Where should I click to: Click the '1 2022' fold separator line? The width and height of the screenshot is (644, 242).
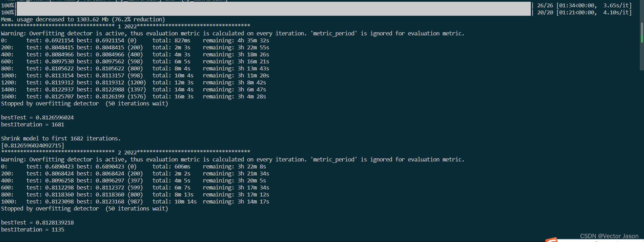[x=125, y=26]
